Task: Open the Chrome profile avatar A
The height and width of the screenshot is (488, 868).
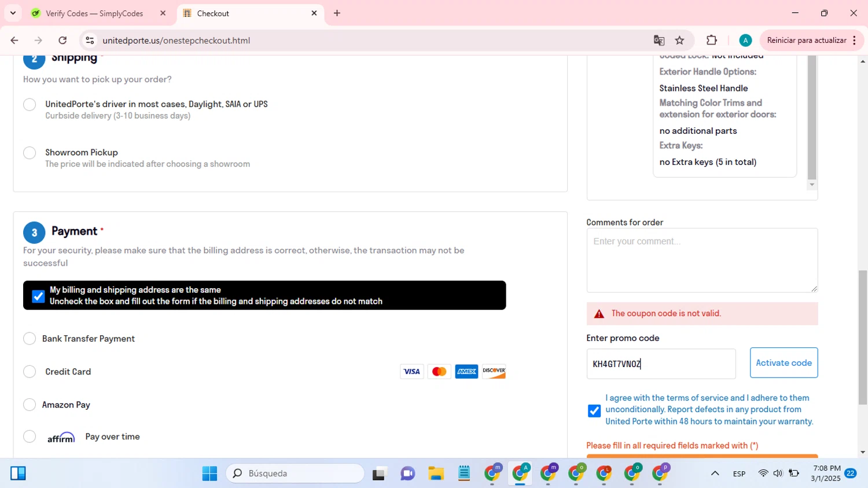Action: (x=745, y=41)
